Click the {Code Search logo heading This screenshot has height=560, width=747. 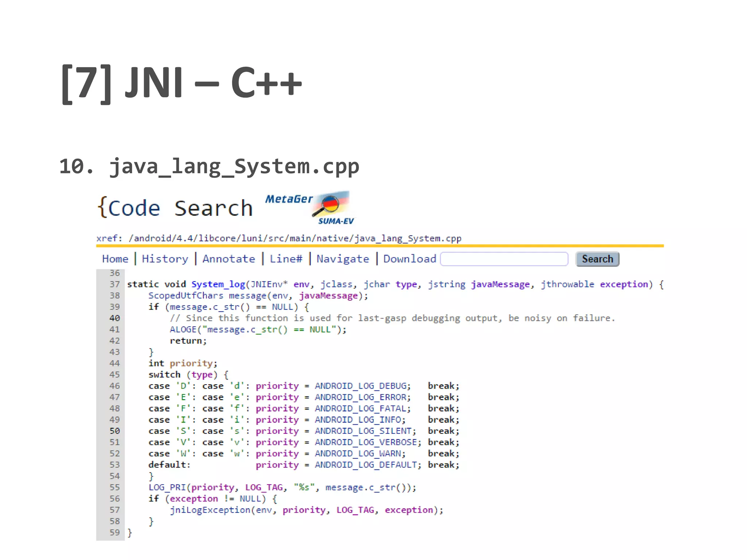click(x=175, y=208)
